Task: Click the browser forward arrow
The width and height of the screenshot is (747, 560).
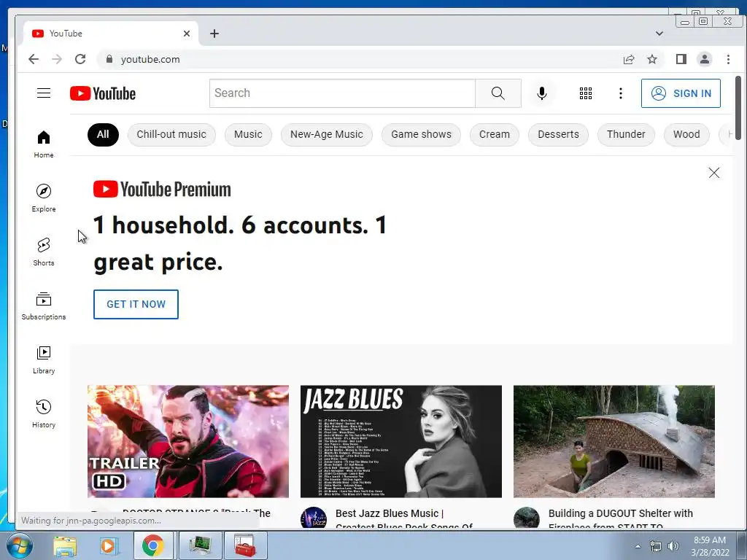Action: (x=57, y=59)
